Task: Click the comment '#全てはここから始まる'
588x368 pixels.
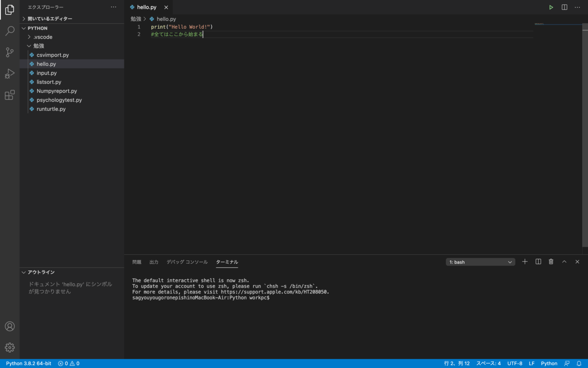Action: tap(177, 34)
